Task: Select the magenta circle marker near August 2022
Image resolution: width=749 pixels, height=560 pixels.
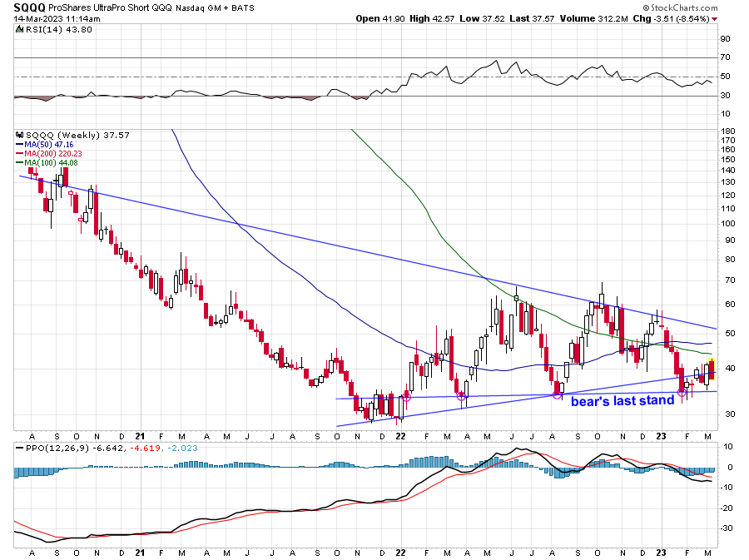Action: (x=557, y=394)
